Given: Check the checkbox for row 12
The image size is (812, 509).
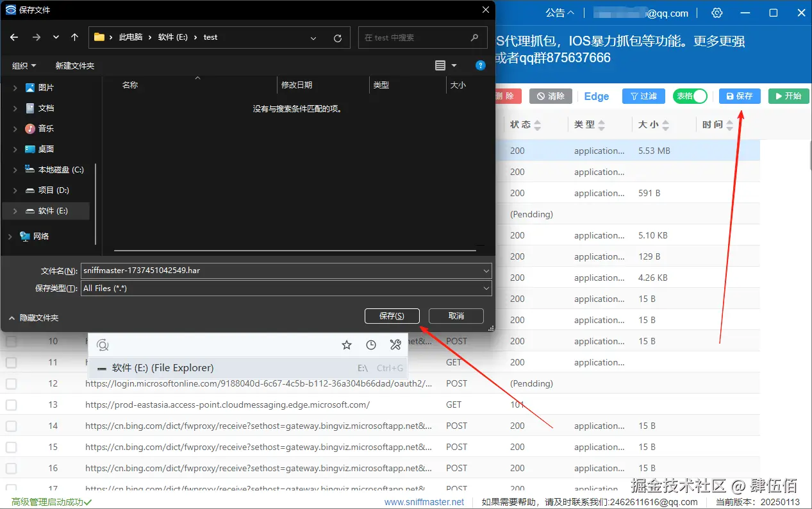Looking at the screenshot, I should coord(12,383).
